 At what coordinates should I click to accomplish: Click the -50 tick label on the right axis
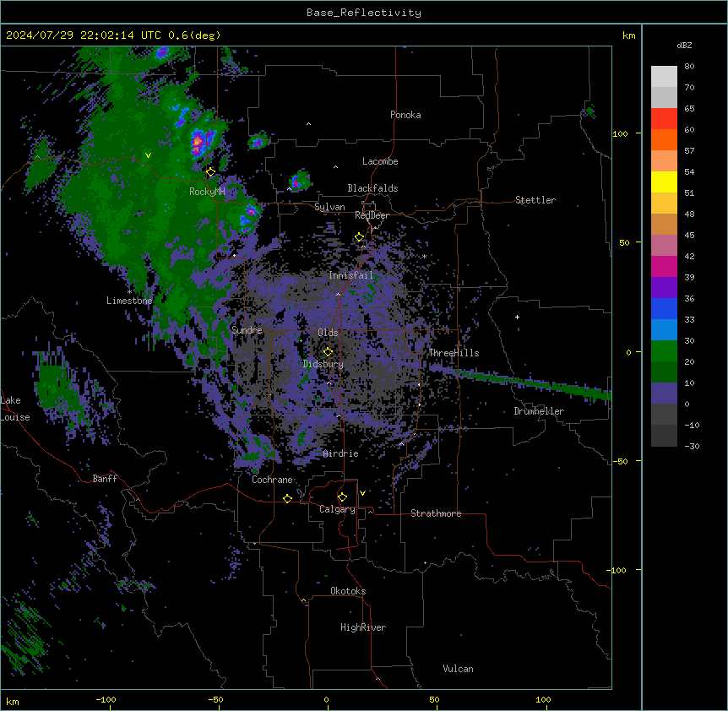click(620, 461)
